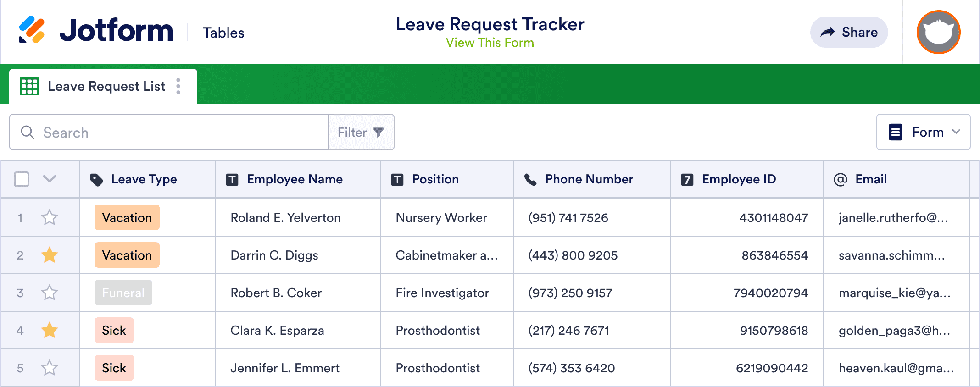Open the Tables menu item

click(x=223, y=33)
